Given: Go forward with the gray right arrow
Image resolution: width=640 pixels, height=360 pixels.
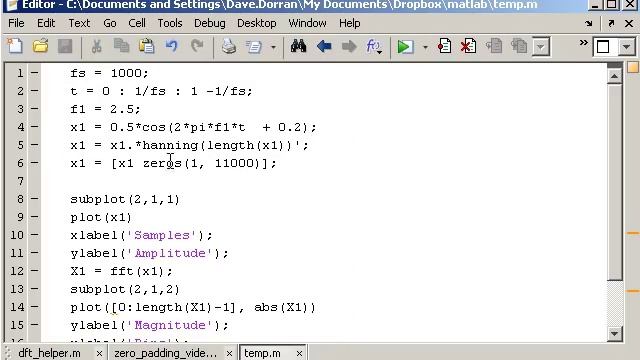Looking at the screenshot, I should click(349, 46).
